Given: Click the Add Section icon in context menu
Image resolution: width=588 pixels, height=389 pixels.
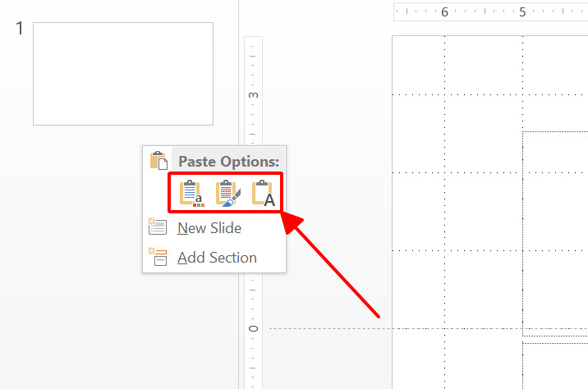Looking at the screenshot, I should pos(158,256).
